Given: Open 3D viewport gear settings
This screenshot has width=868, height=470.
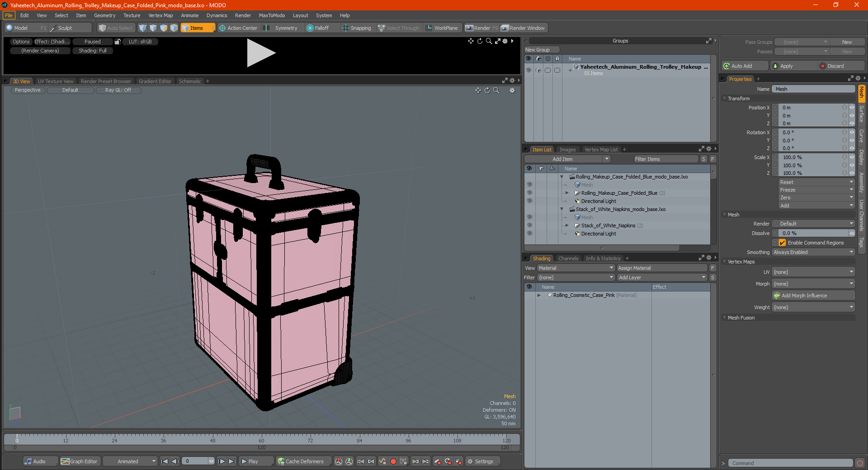Looking at the screenshot, I should point(512,90).
